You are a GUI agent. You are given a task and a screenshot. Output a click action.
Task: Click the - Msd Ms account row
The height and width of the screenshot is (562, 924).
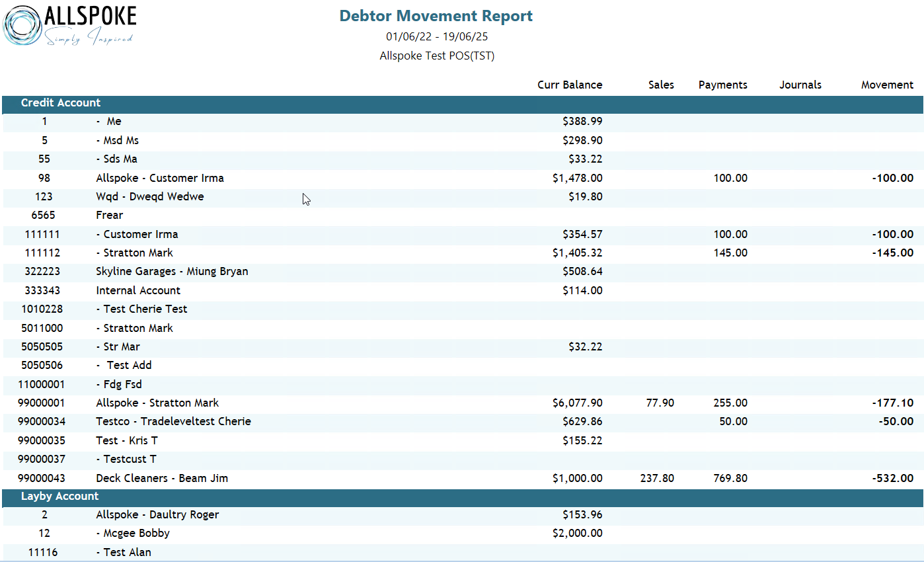(x=462, y=140)
